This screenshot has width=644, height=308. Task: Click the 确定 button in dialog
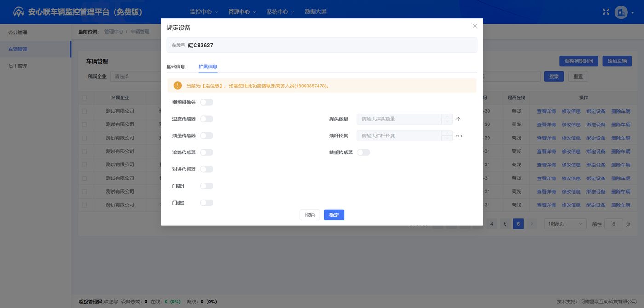[x=334, y=215]
